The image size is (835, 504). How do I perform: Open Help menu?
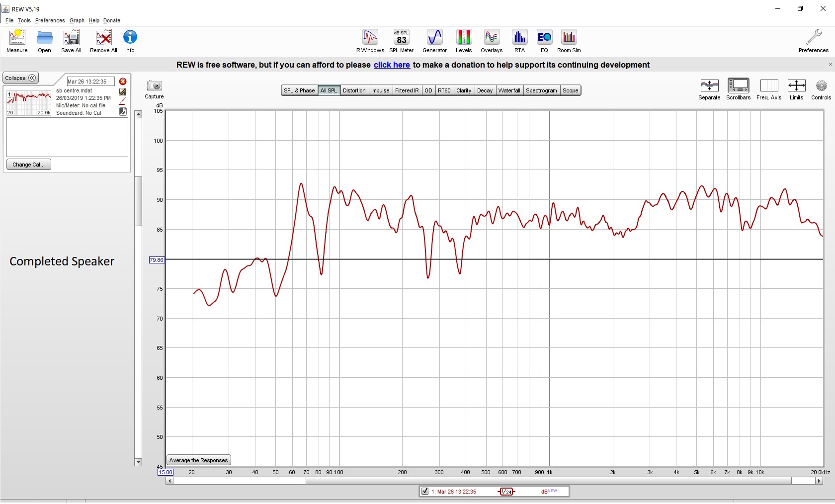[94, 20]
